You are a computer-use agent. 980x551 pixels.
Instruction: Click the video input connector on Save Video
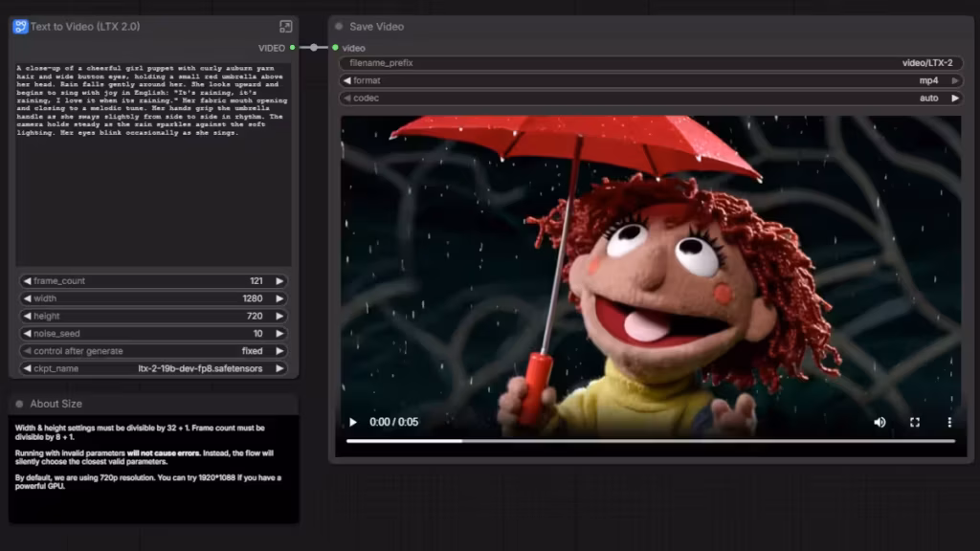pyautogui.click(x=335, y=48)
